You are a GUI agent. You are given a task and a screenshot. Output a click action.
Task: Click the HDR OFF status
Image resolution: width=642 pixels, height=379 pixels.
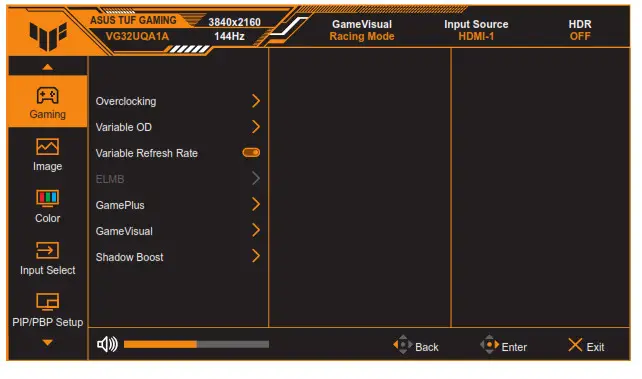coord(580,36)
